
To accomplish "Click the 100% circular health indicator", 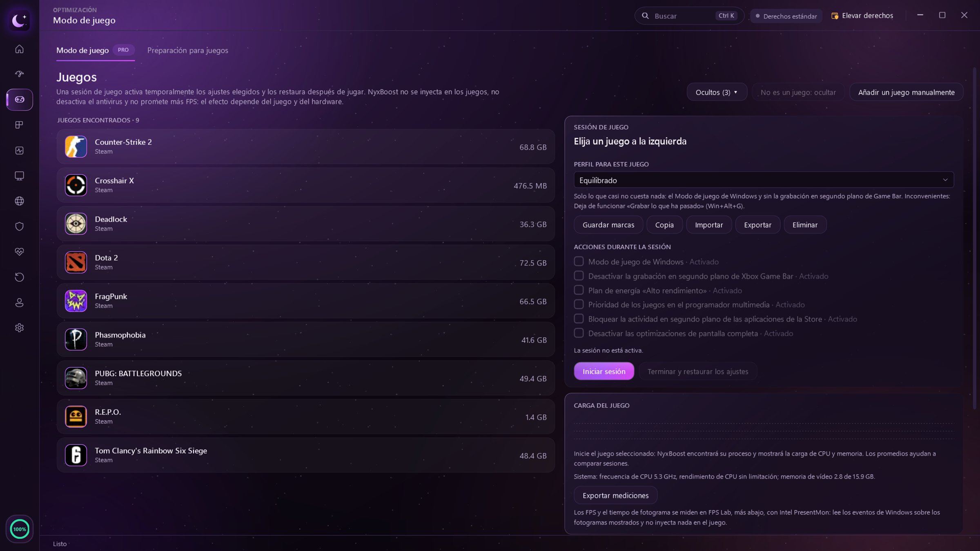I will point(19,529).
